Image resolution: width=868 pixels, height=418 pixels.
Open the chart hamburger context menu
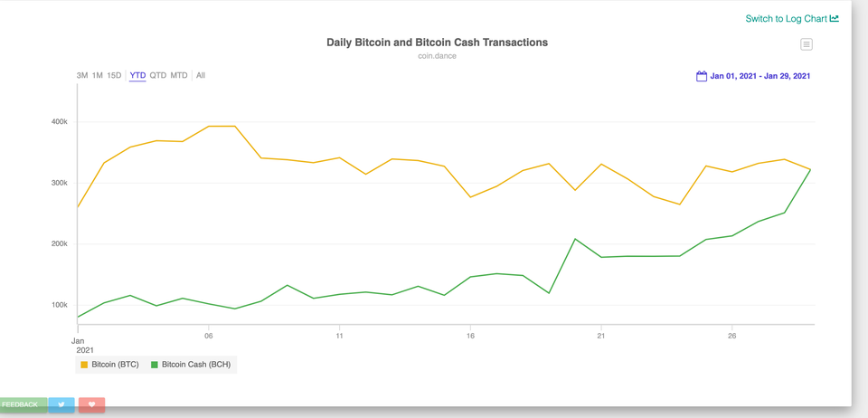(807, 44)
